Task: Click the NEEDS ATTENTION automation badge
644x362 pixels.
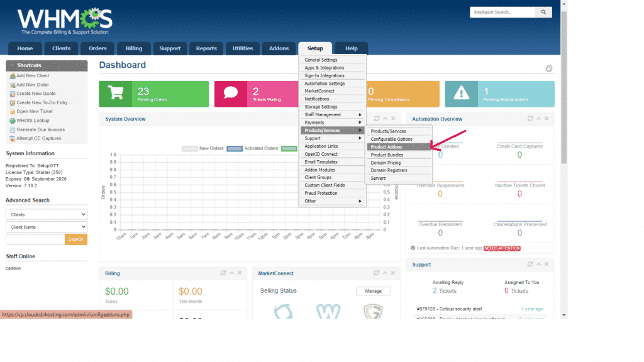Action: point(502,248)
